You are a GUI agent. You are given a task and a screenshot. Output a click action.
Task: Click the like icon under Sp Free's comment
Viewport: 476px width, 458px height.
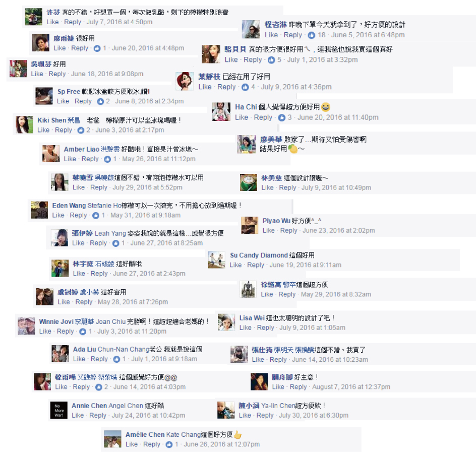coord(100,102)
